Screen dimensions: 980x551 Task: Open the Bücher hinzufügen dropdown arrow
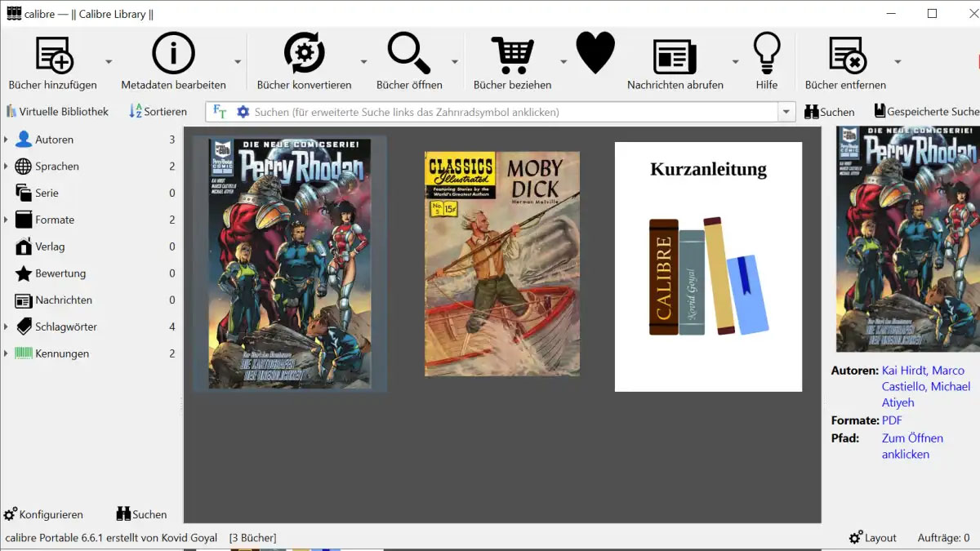(107, 61)
